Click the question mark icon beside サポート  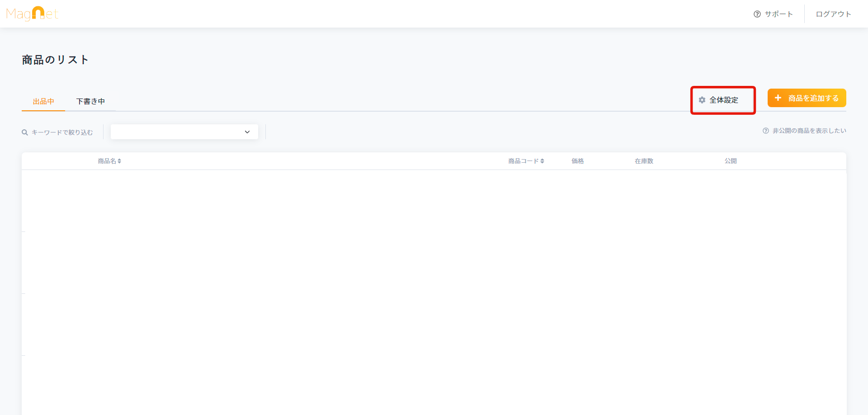click(757, 14)
